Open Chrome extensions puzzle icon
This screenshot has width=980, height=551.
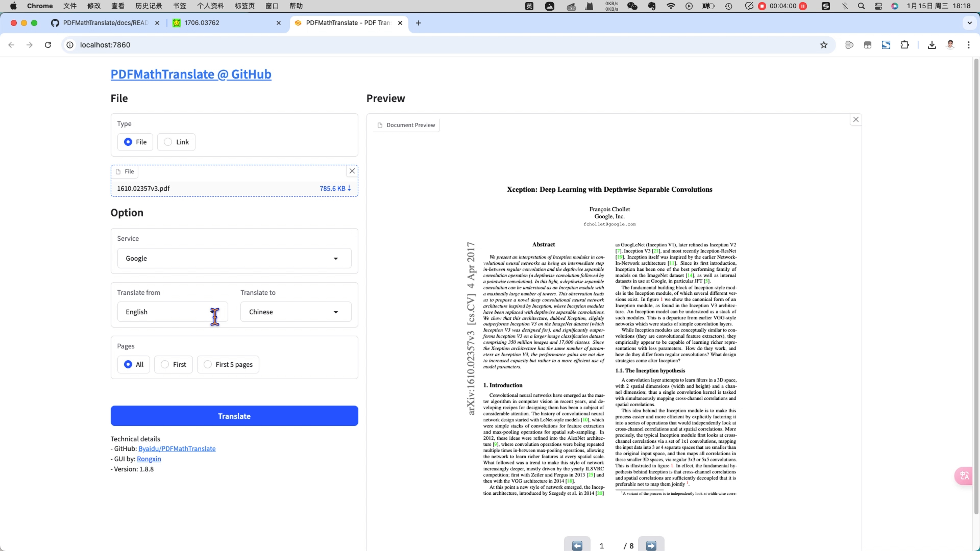[905, 45]
